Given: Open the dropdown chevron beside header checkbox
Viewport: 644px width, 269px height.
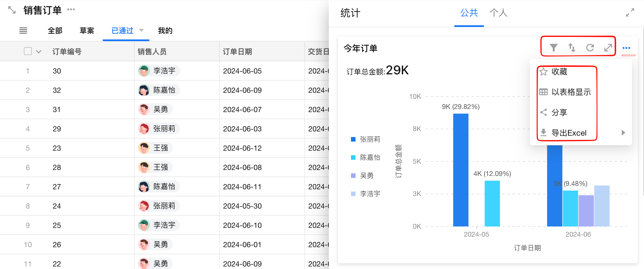Looking at the screenshot, I should (x=39, y=52).
